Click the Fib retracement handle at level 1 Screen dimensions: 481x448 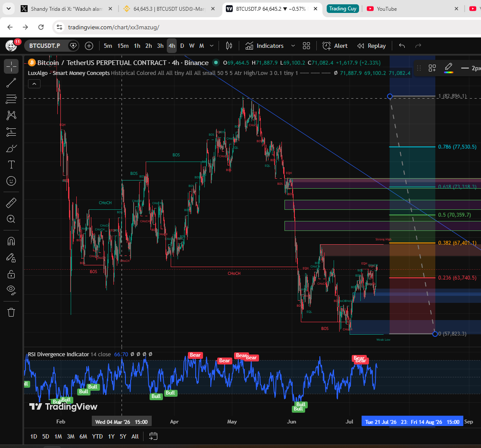[390, 96]
